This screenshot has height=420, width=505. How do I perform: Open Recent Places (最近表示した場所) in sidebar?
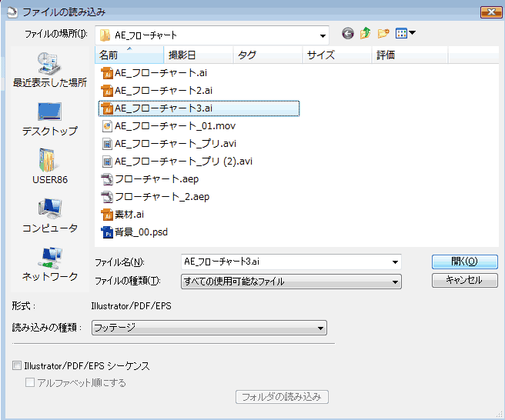point(50,70)
